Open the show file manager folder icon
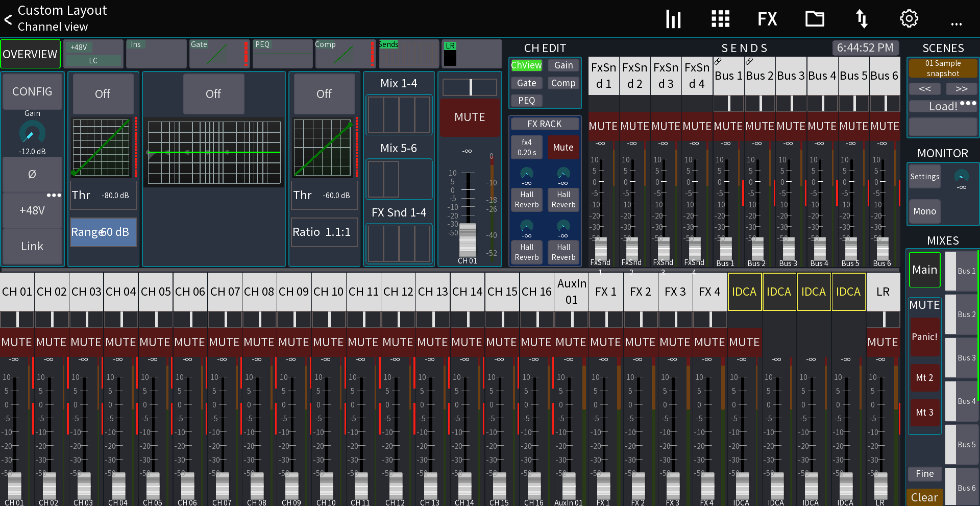980x506 pixels. click(x=814, y=18)
